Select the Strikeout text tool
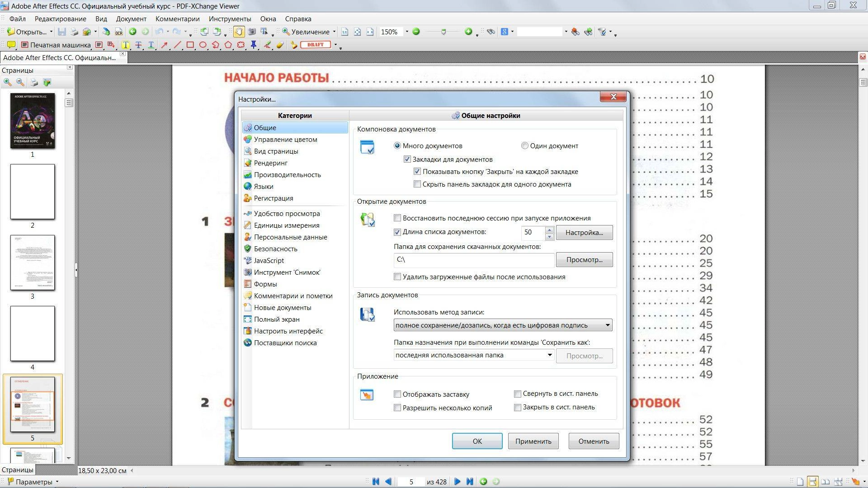 click(138, 45)
